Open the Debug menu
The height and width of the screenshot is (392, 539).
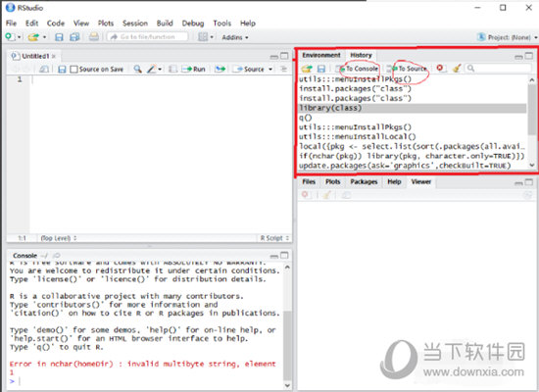coord(193,24)
